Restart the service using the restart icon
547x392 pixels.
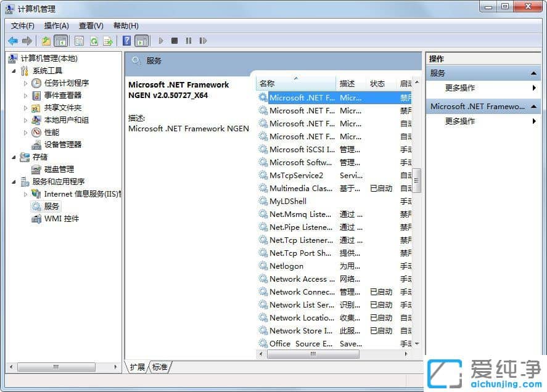click(x=202, y=40)
